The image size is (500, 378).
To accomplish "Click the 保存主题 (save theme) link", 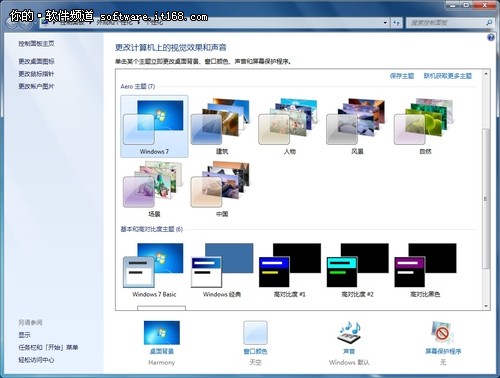I will pyautogui.click(x=402, y=76).
